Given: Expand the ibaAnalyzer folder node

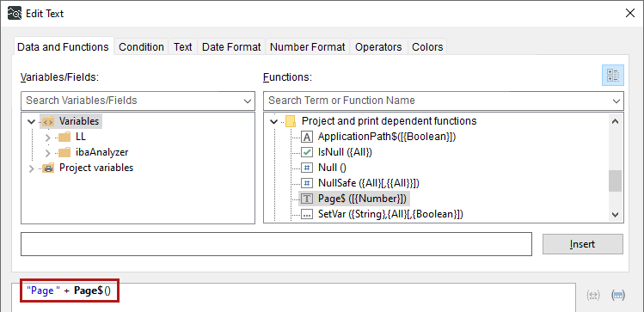Looking at the screenshot, I should [47, 153].
